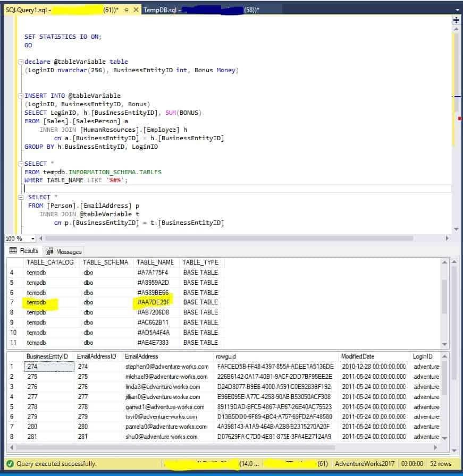Click the BusinessEntityID column header
Viewport: 463px width, 476px height.
[47, 356]
